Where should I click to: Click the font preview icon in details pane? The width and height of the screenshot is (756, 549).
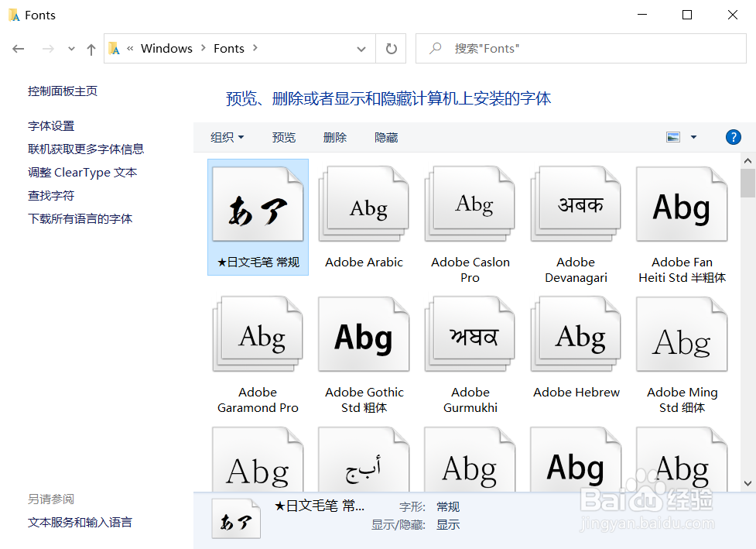(x=236, y=519)
